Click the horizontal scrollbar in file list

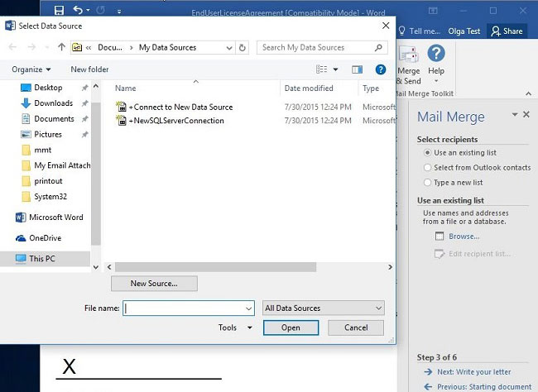point(215,267)
